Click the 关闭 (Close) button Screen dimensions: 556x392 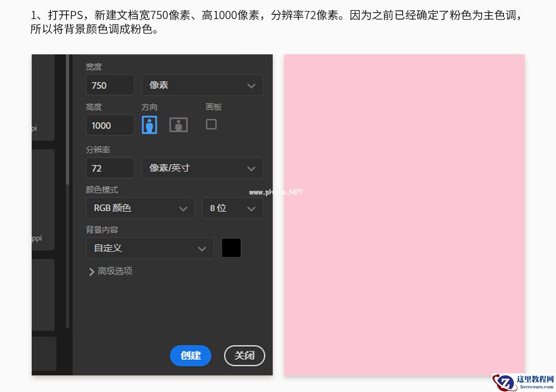point(244,355)
